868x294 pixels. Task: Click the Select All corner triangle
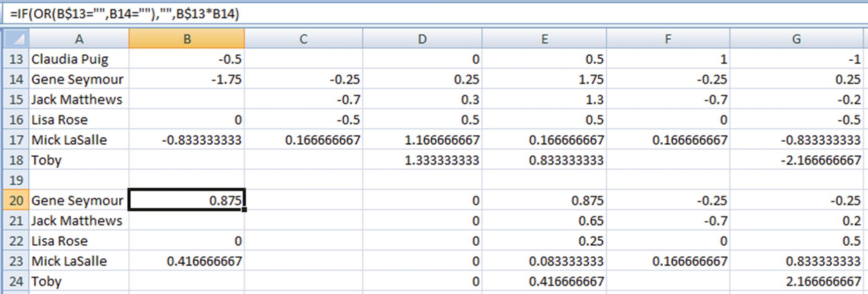(16, 39)
